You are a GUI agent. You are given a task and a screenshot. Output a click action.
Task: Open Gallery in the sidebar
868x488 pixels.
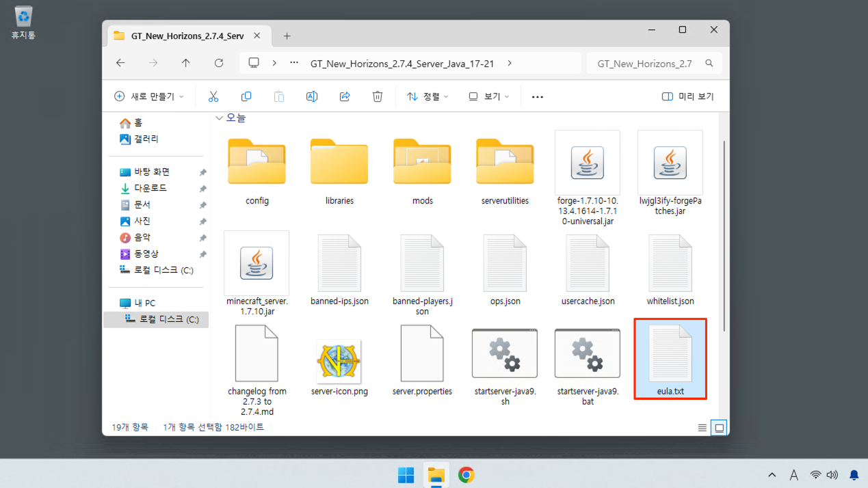[140, 139]
